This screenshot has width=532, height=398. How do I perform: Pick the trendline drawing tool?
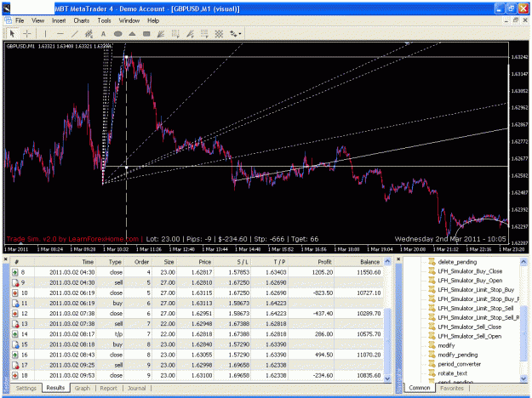75,33
